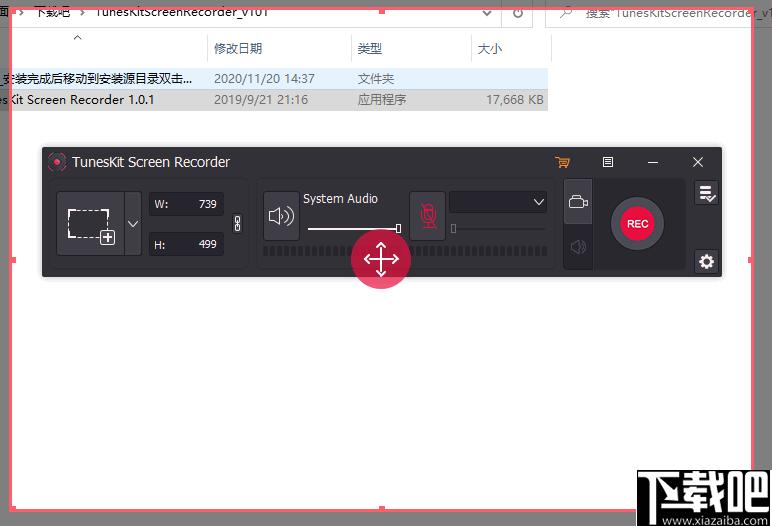Click the width value field showing 739
Viewport: 772px width, 526px height.
pyautogui.click(x=186, y=204)
